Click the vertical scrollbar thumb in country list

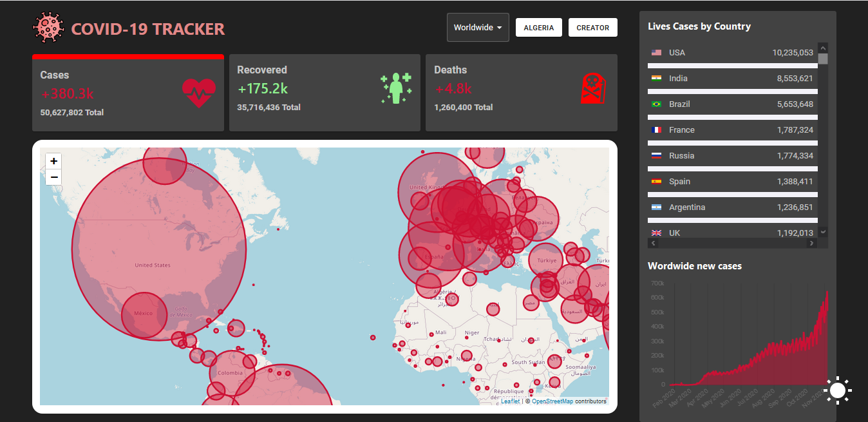[x=823, y=59]
